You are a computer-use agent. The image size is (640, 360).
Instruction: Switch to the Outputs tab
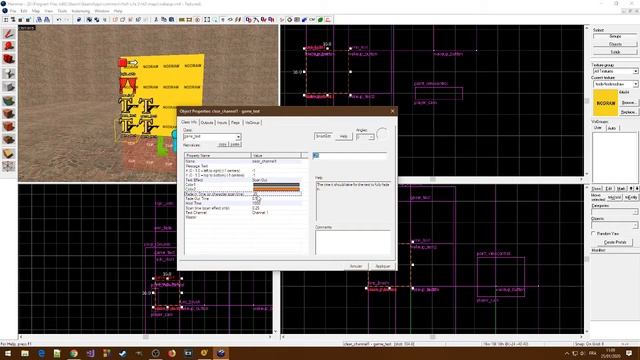[207, 122]
